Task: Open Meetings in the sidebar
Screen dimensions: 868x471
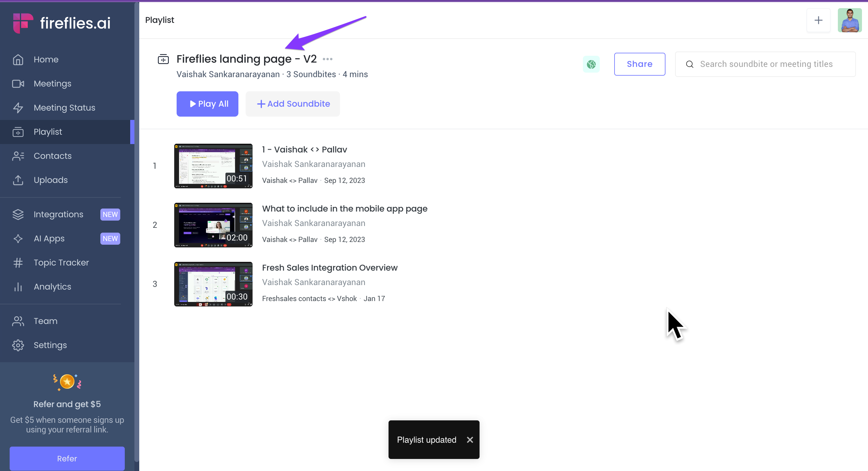Action: (67, 83)
